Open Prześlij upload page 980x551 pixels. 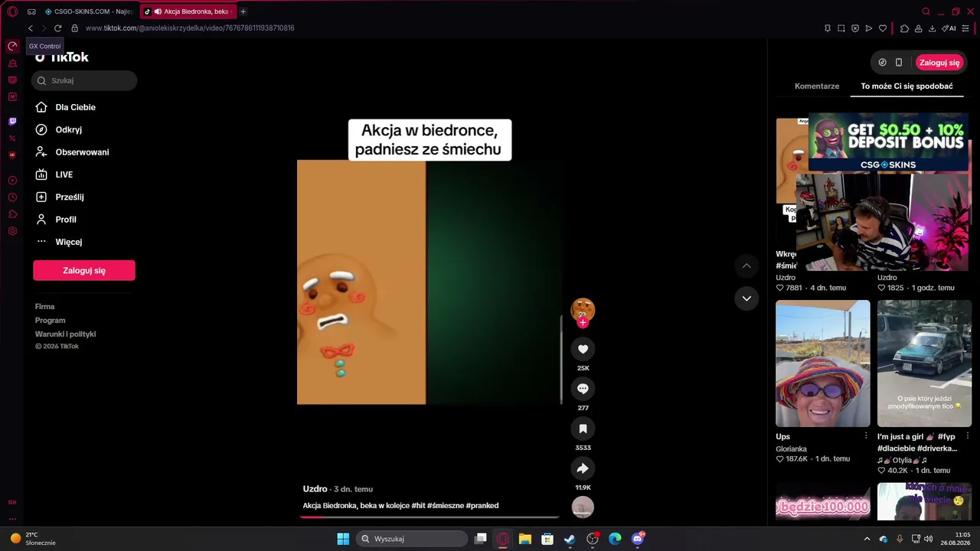pyautogui.click(x=60, y=197)
